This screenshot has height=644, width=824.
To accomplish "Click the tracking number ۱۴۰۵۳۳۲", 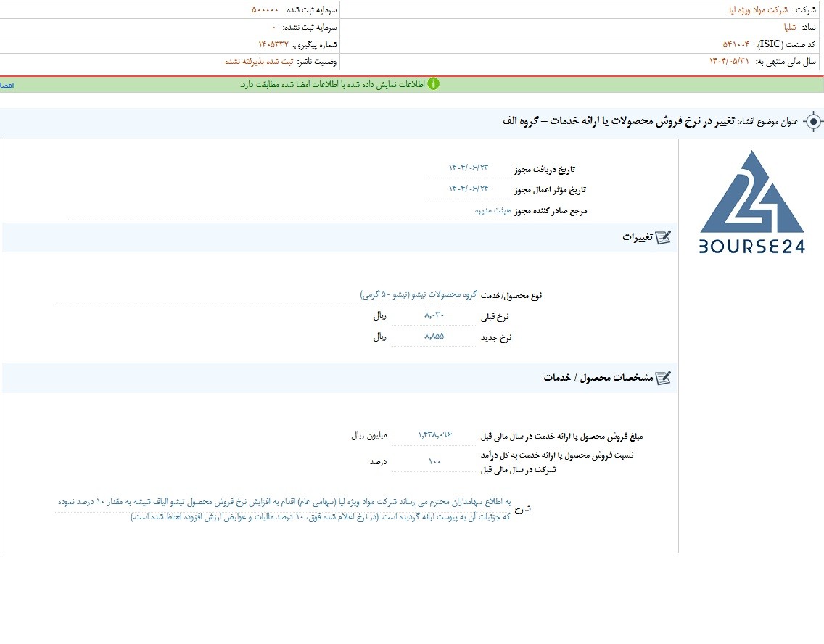I will 273,45.
